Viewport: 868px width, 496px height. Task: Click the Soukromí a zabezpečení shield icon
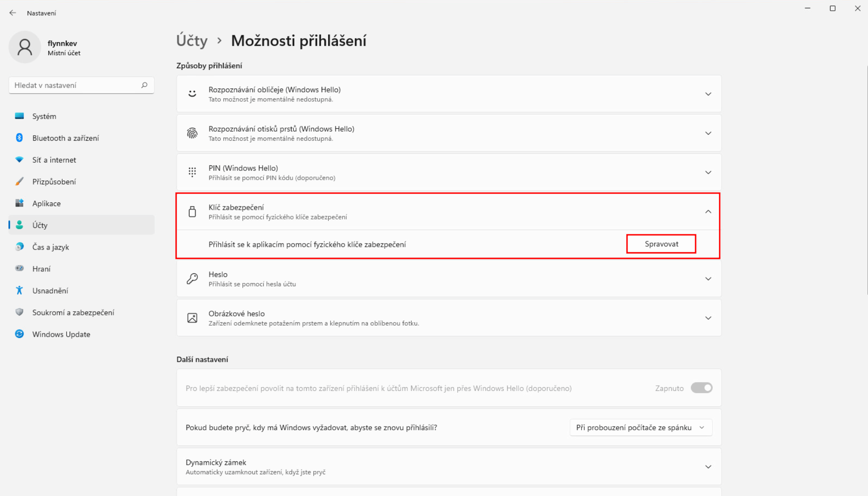[x=19, y=312]
